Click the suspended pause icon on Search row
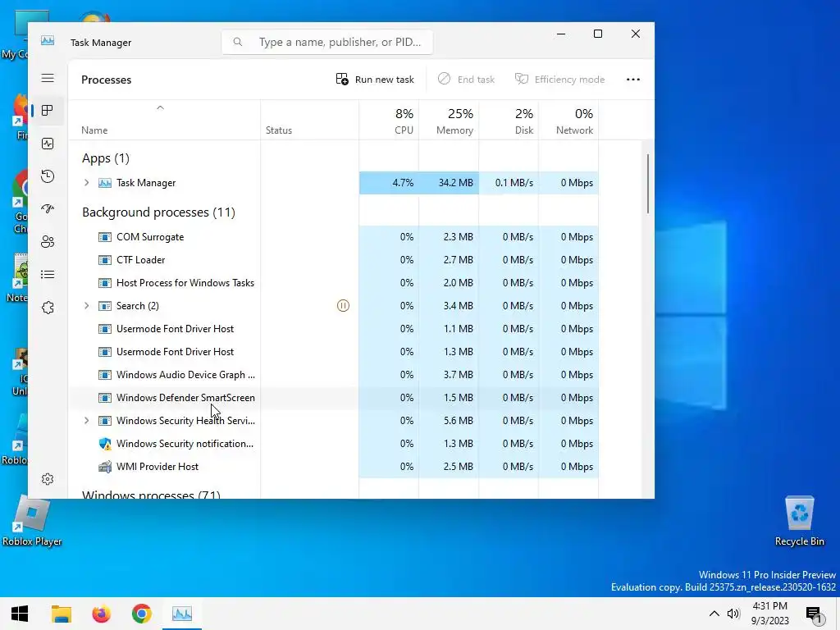 (343, 306)
